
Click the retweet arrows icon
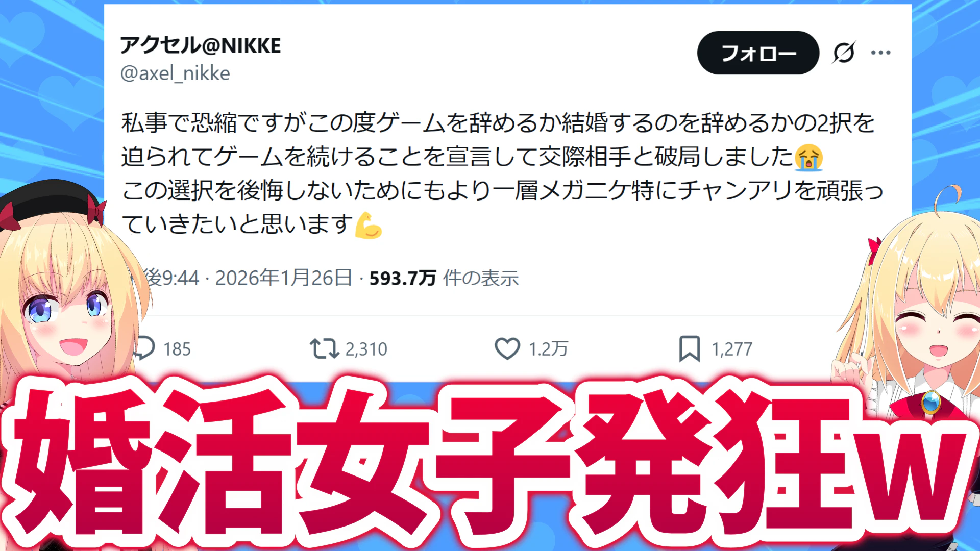click(324, 349)
